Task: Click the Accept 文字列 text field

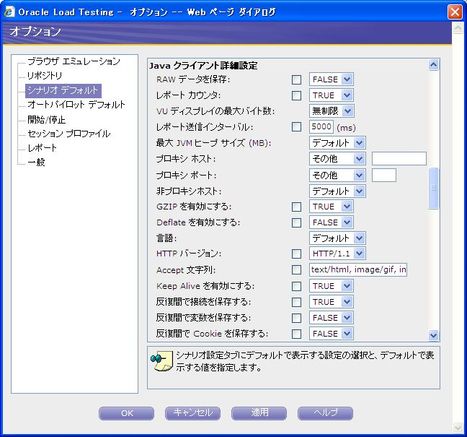Action: tap(358, 270)
